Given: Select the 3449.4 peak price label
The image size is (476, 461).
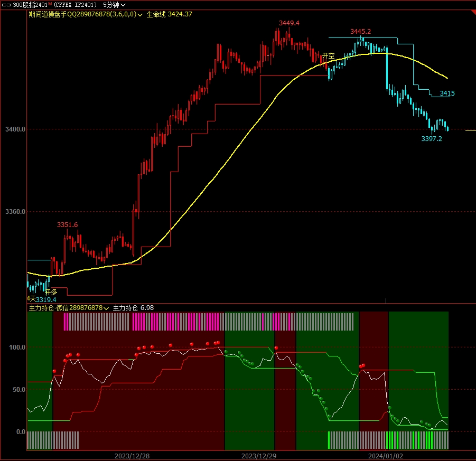Looking at the screenshot, I should click(x=289, y=23).
